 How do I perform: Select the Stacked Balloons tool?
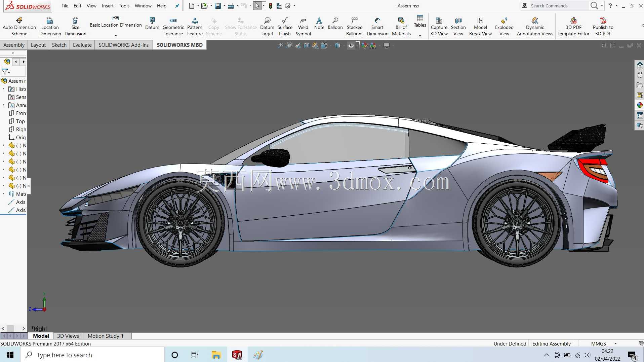(355, 27)
